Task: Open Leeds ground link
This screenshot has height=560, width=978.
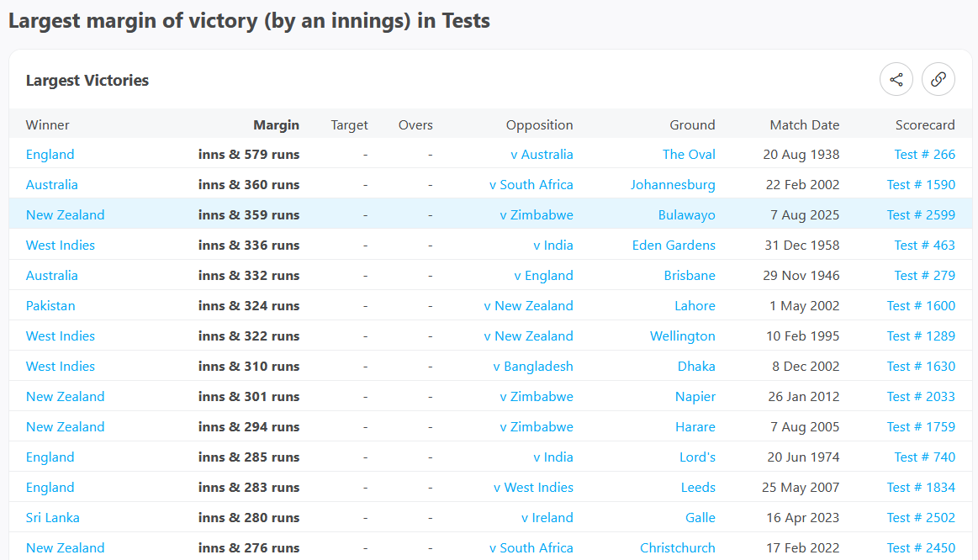Action: pyautogui.click(x=698, y=488)
